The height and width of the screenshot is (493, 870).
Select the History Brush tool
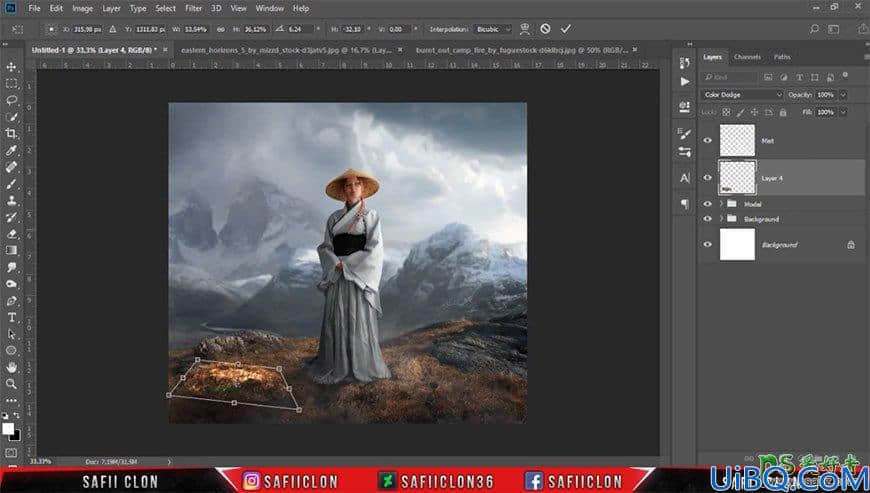point(11,217)
